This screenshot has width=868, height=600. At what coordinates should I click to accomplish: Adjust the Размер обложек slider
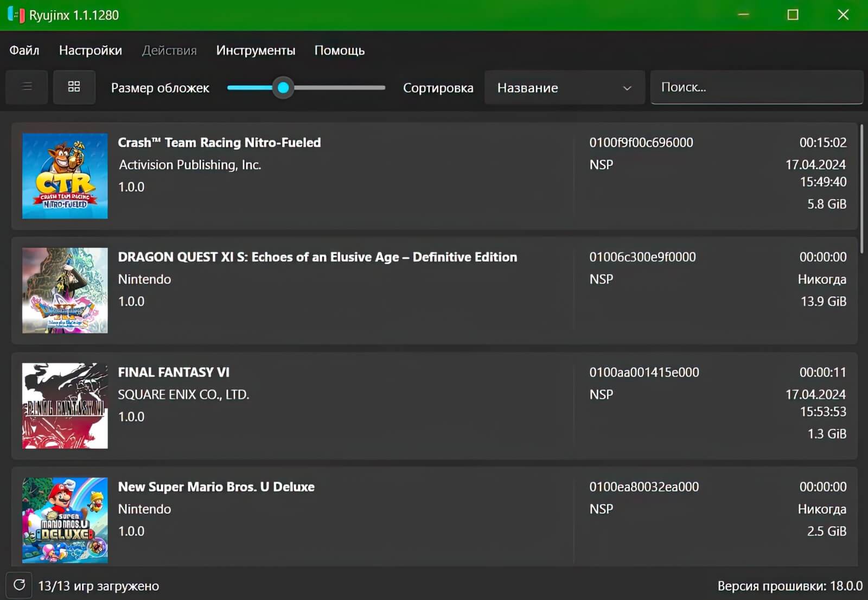(x=306, y=87)
